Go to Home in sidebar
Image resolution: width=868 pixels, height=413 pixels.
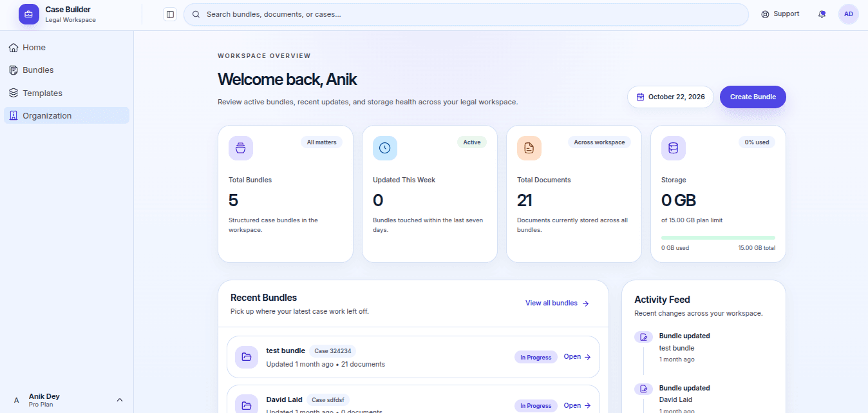[66, 48]
